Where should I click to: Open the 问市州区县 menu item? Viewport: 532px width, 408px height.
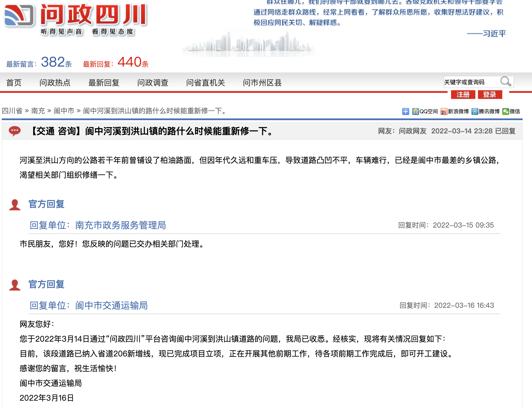[262, 83]
